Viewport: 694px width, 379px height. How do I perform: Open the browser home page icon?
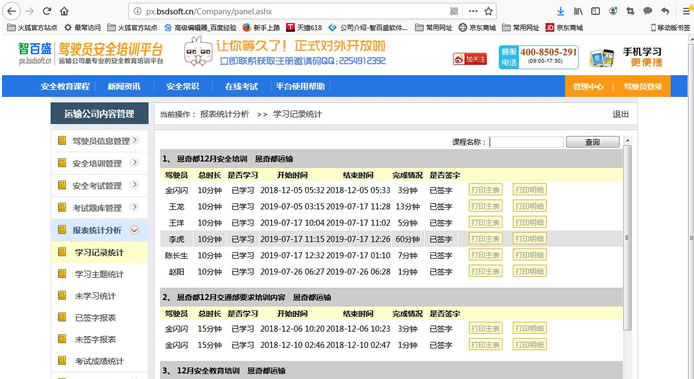click(64, 11)
